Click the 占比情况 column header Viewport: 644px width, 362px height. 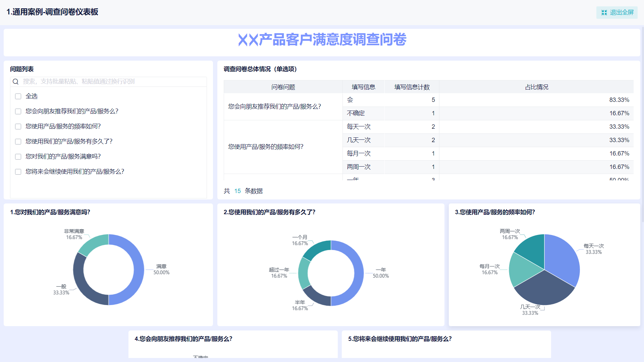pos(536,87)
